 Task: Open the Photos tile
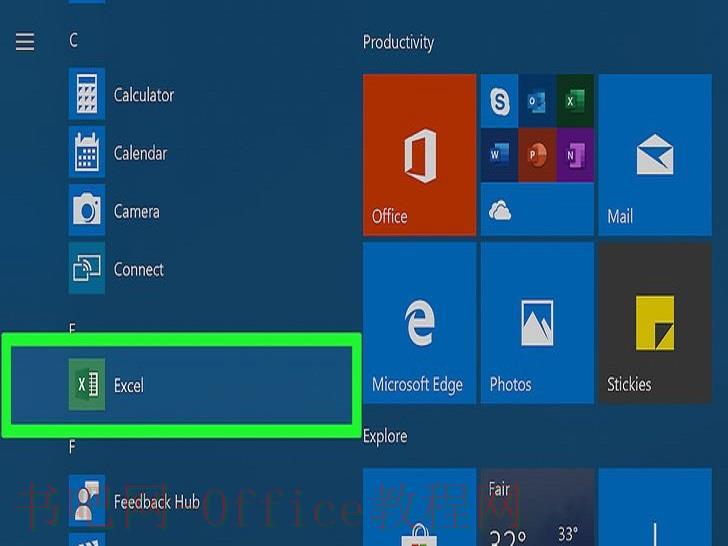coord(537,323)
